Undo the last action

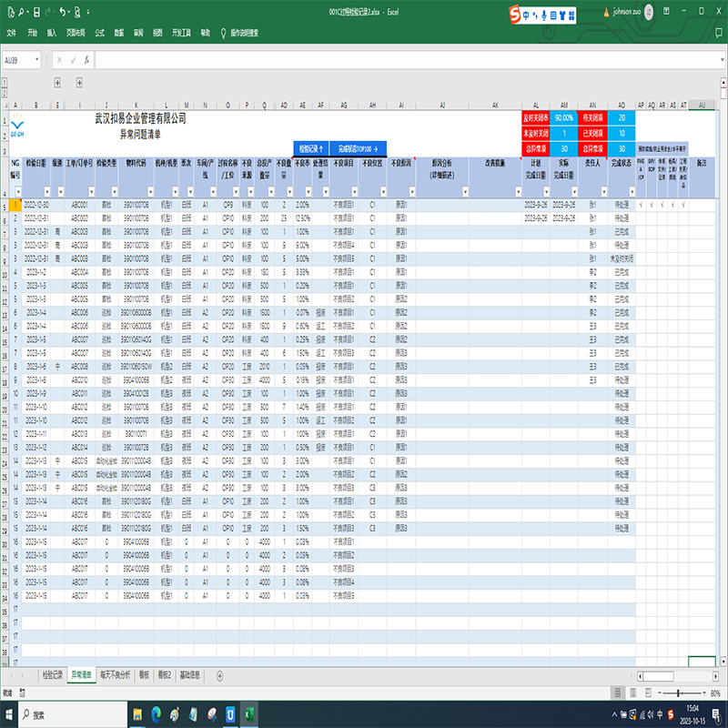(x=63, y=12)
